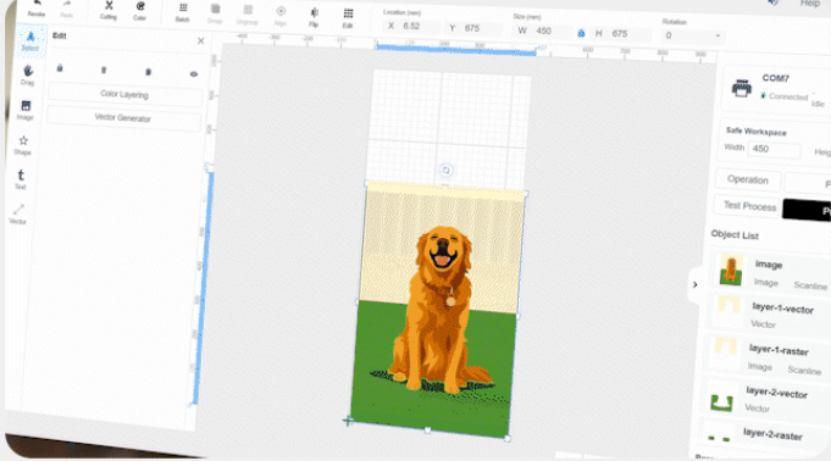Image resolution: width=831 pixels, height=461 pixels.
Task: Click the rotate handle above the dog image
Action: [446, 170]
